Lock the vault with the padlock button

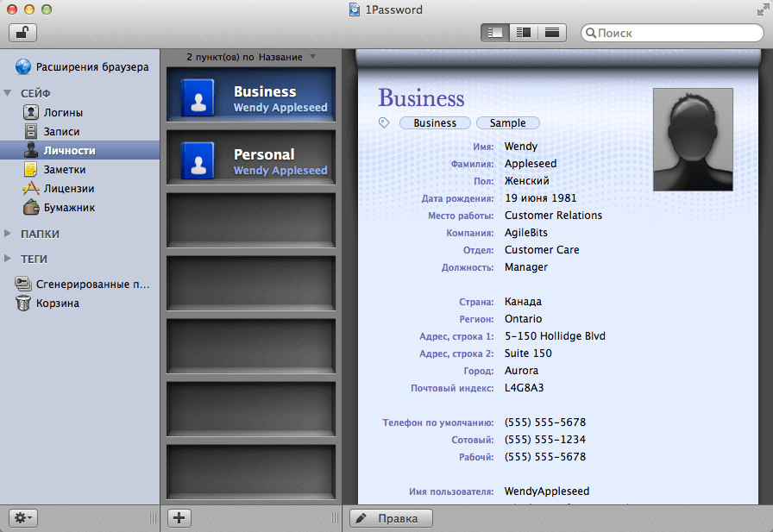22,33
